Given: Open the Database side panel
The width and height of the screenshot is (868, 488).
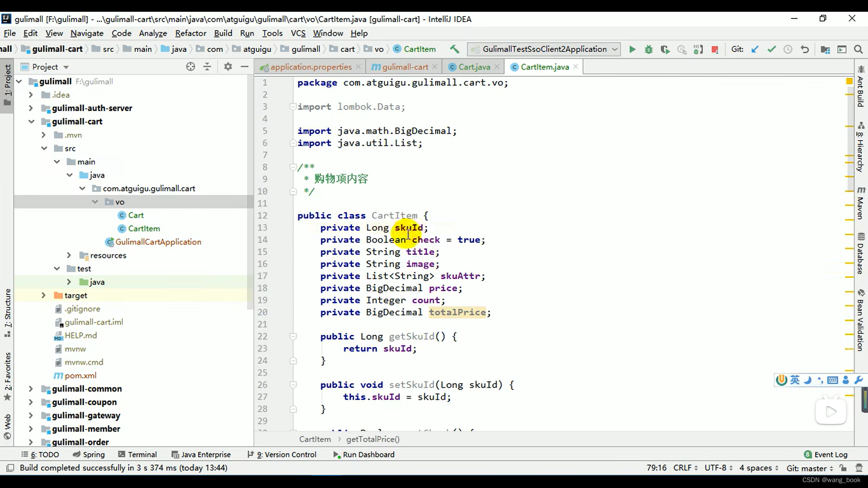Looking at the screenshot, I should tap(861, 253).
